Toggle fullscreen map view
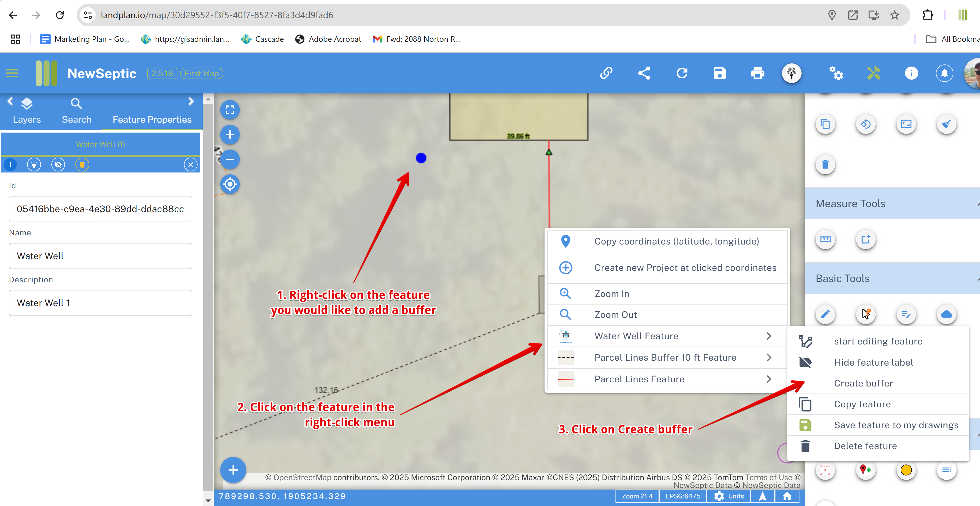The height and width of the screenshot is (506, 980). tap(230, 110)
